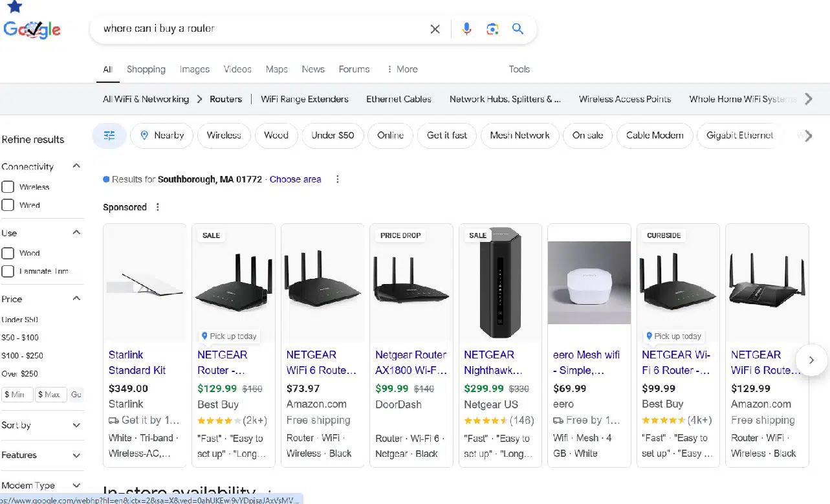Select the On sale filter chip

587,135
